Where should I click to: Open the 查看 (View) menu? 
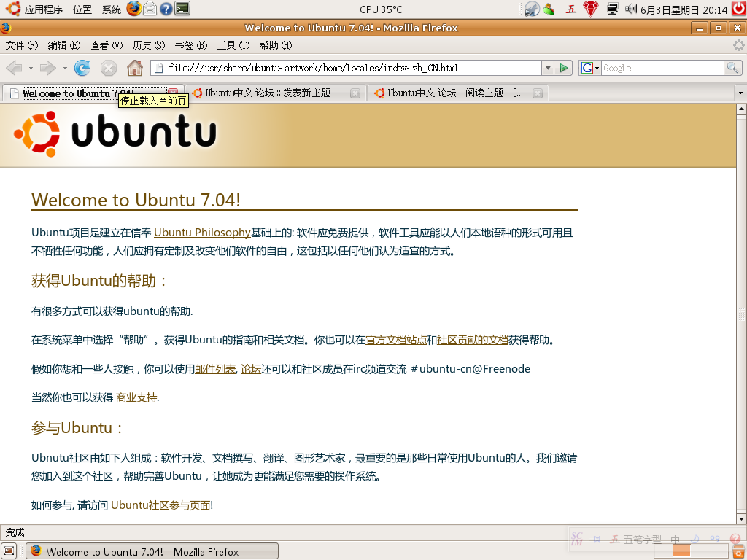tap(107, 45)
